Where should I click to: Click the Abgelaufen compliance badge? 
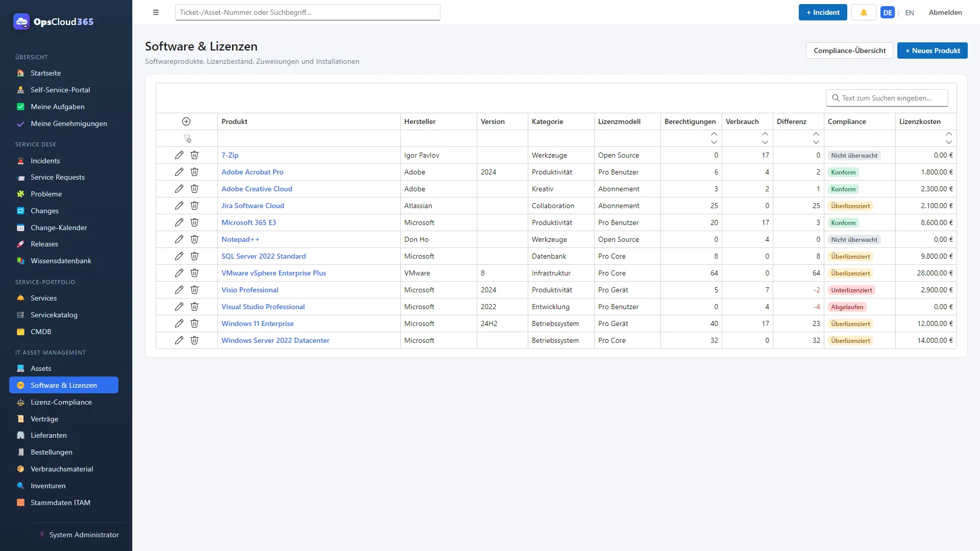(847, 307)
